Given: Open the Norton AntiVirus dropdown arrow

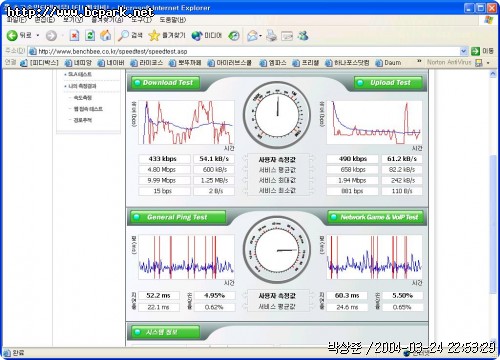Looking at the screenshot, I should click(x=488, y=63).
